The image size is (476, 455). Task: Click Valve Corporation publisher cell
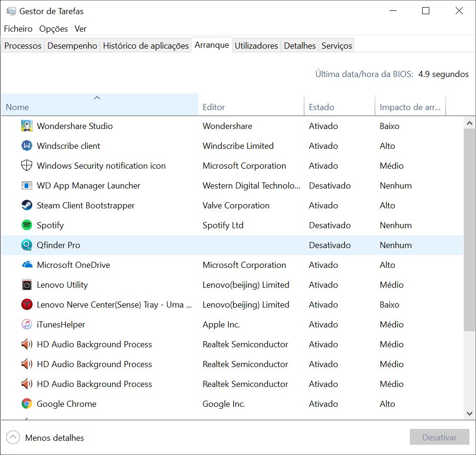point(236,206)
